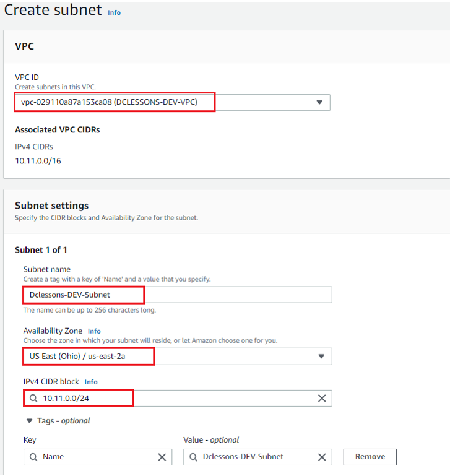This screenshot has width=450, height=476.
Task: Collapse the Tags - optional section
Action: coord(30,421)
